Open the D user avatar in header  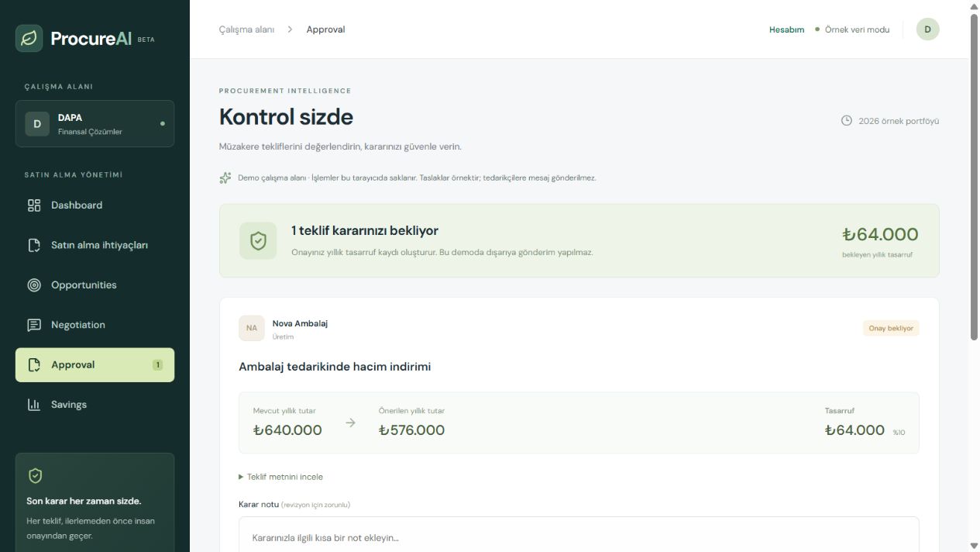pyautogui.click(x=927, y=29)
